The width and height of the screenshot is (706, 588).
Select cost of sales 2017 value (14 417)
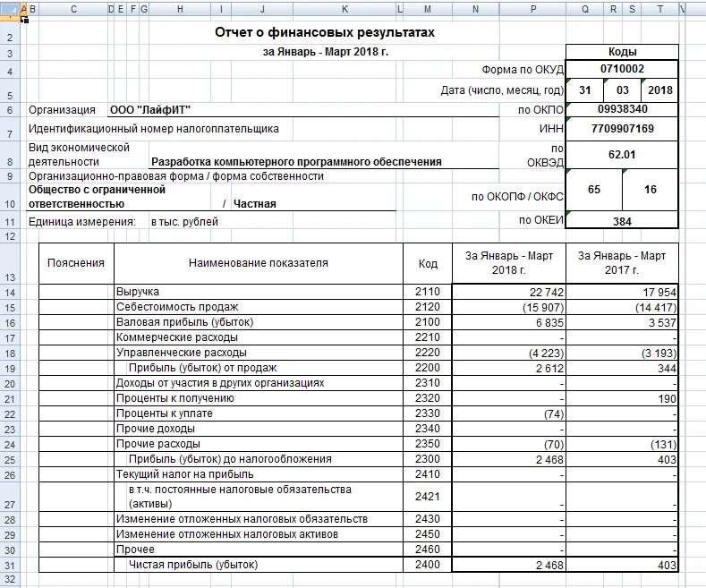622,307
